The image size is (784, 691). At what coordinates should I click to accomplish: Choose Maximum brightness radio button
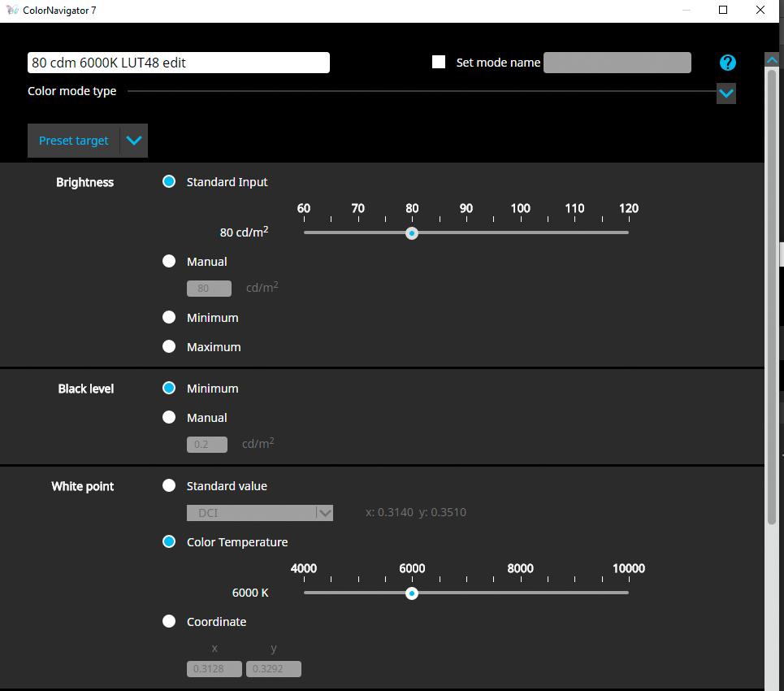[169, 346]
